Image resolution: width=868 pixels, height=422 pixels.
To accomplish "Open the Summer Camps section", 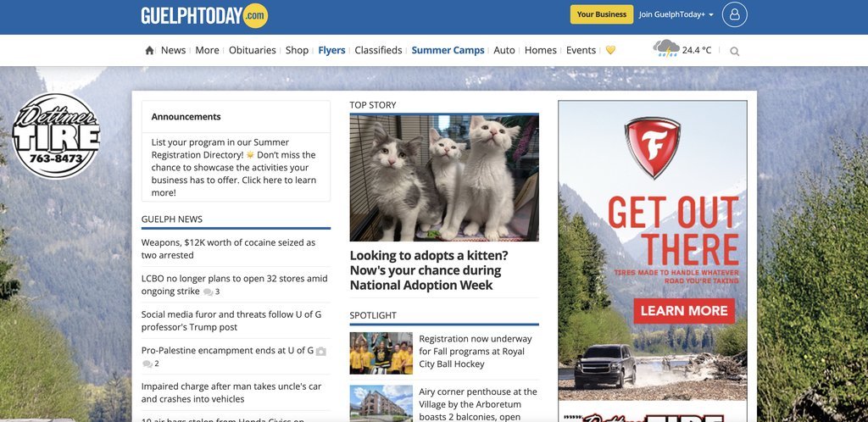I will [x=448, y=50].
